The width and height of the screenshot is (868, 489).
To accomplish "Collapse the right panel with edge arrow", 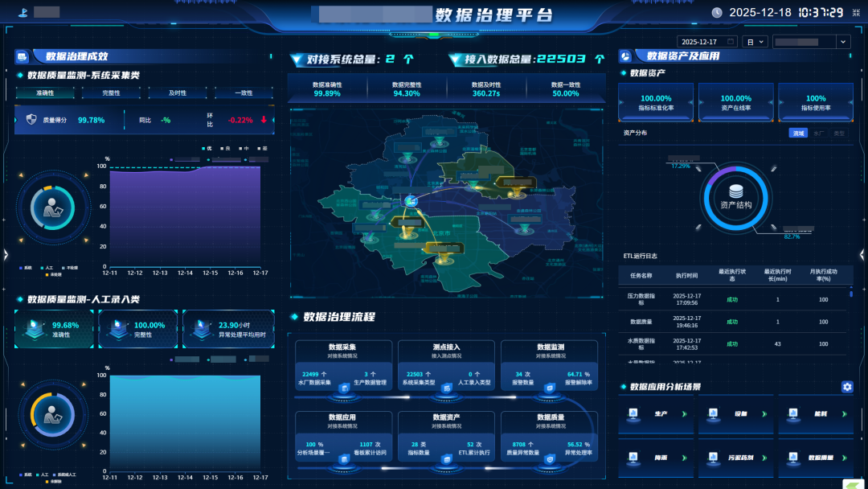I will [x=862, y=255].
